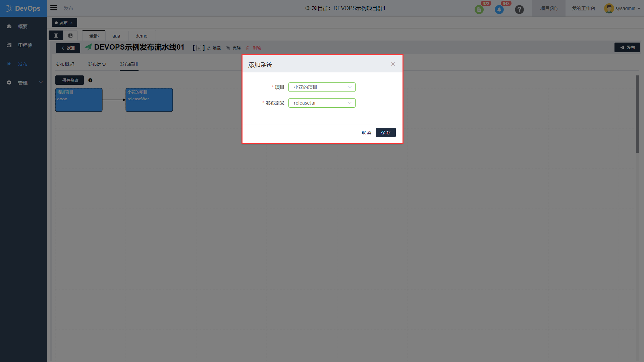The height and width of the screenshot is (362, 644).
Task: Select the aaa tab
Action: (116, 36)
